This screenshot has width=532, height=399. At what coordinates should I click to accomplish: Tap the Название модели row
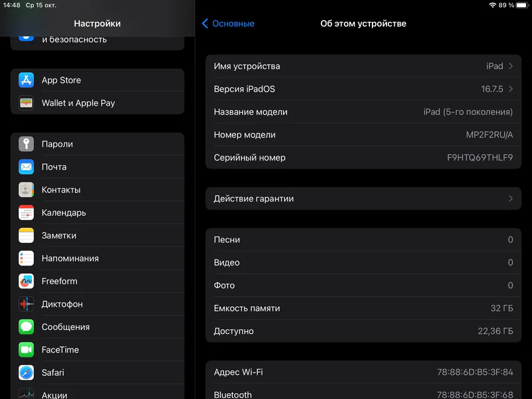(x=364, y=112)
